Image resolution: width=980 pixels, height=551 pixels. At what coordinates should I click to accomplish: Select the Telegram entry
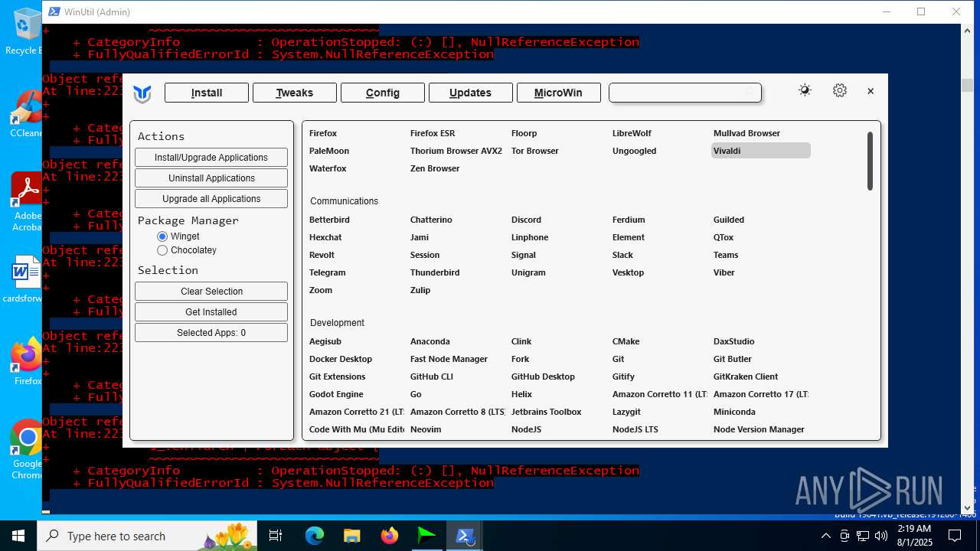tap(328, 272)
